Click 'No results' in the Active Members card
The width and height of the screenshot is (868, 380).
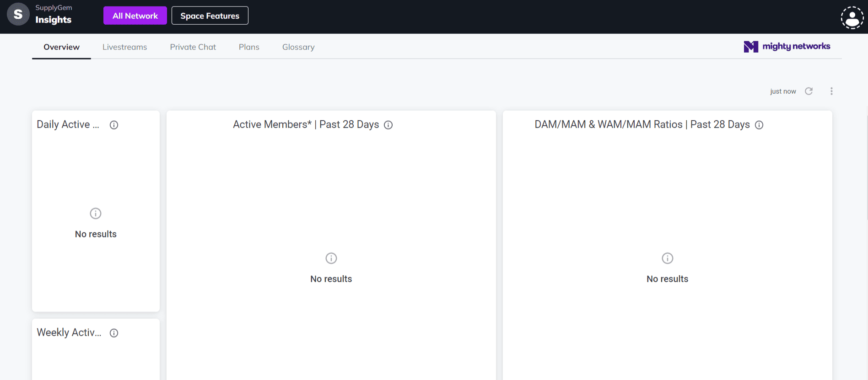click(x=331, y=279)
